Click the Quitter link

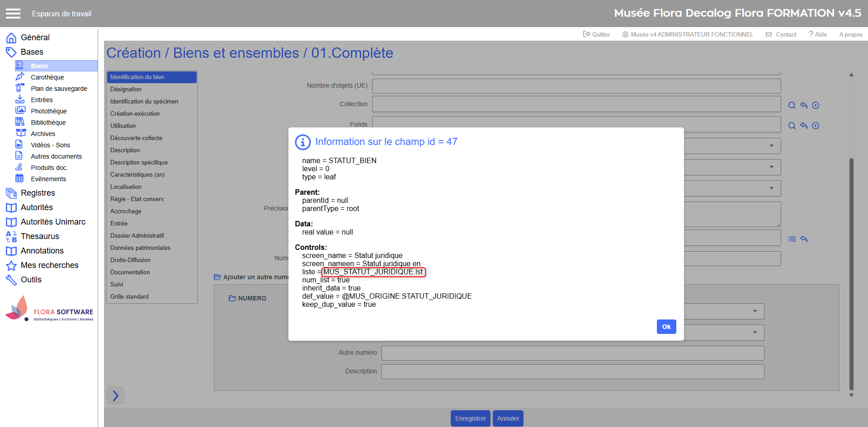(596, 34)
